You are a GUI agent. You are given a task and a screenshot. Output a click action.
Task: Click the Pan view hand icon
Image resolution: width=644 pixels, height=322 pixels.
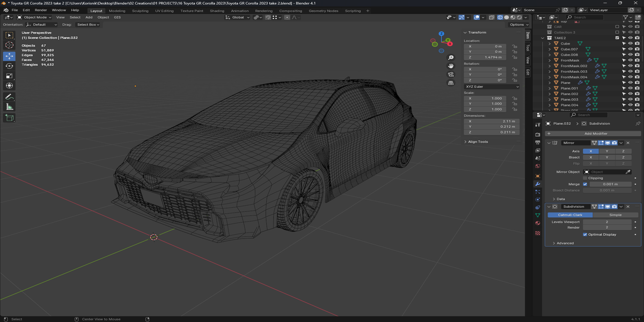click(451, 65)
